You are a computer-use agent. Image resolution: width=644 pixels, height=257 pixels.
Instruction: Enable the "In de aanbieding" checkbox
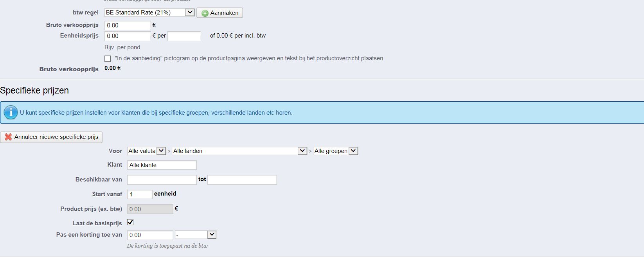[x=108, y=59]
